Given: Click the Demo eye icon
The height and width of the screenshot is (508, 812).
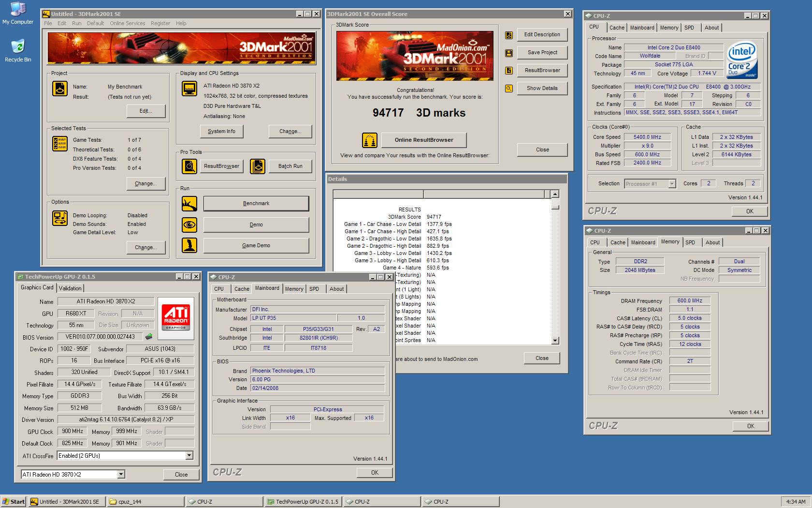Looking at the screenshot, I should click(x=189, y=225).
